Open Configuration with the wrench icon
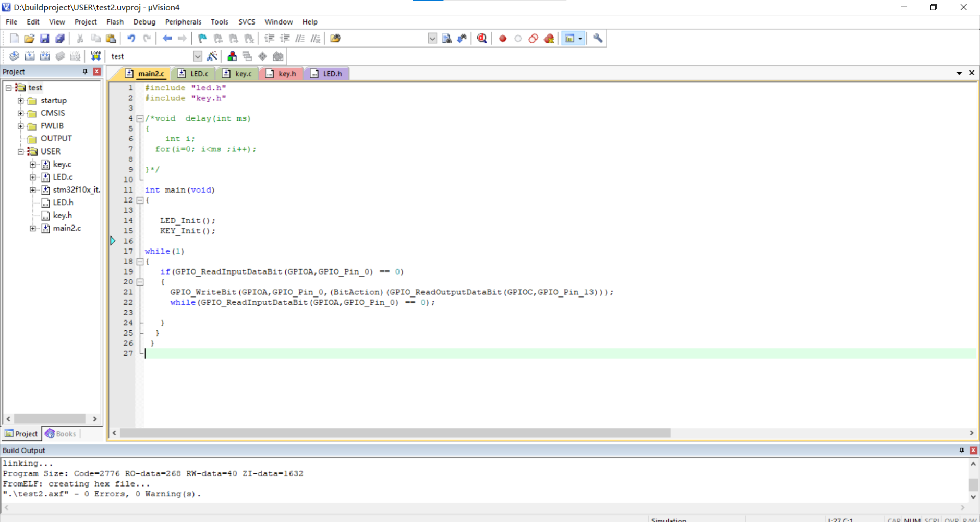980x522 pixels. tap(598, 38)
